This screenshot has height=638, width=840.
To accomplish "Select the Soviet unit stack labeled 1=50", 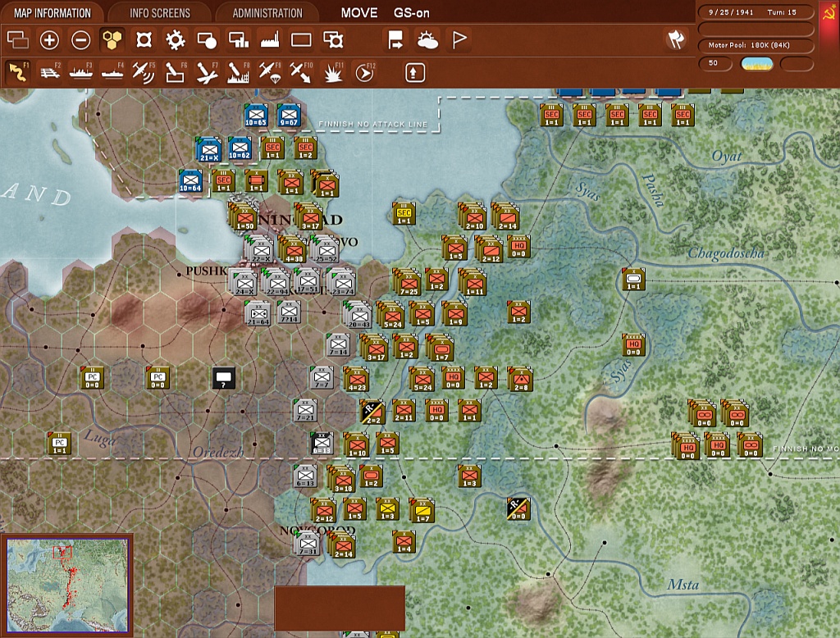I will click(244, 217).
